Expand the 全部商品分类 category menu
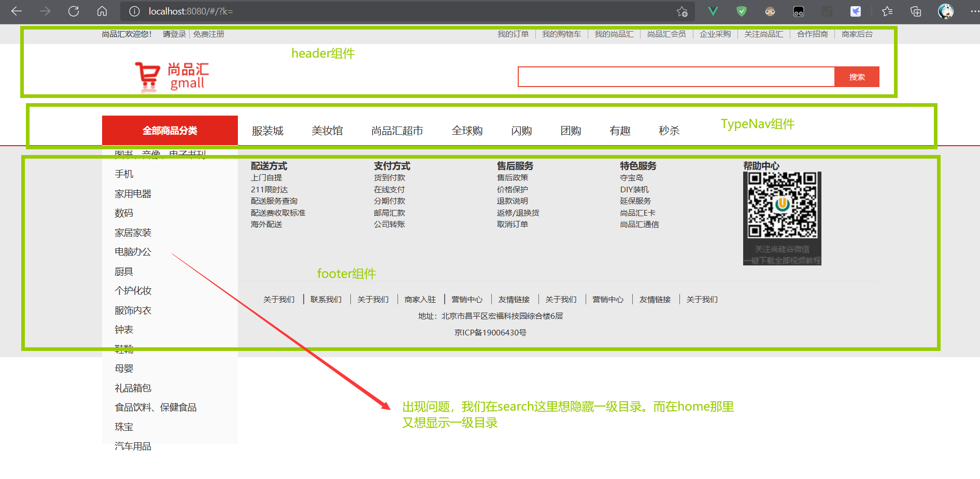The image size is (980, 479). coord(169,130)
